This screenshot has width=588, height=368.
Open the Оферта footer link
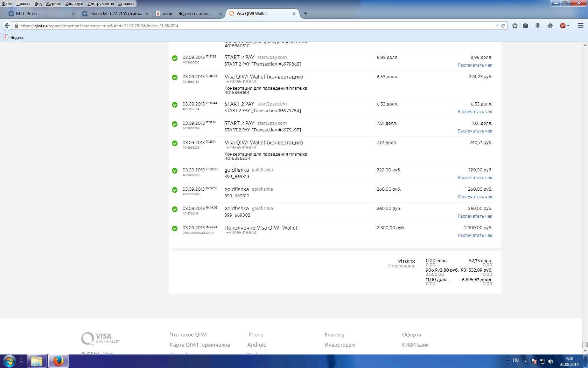412,335
